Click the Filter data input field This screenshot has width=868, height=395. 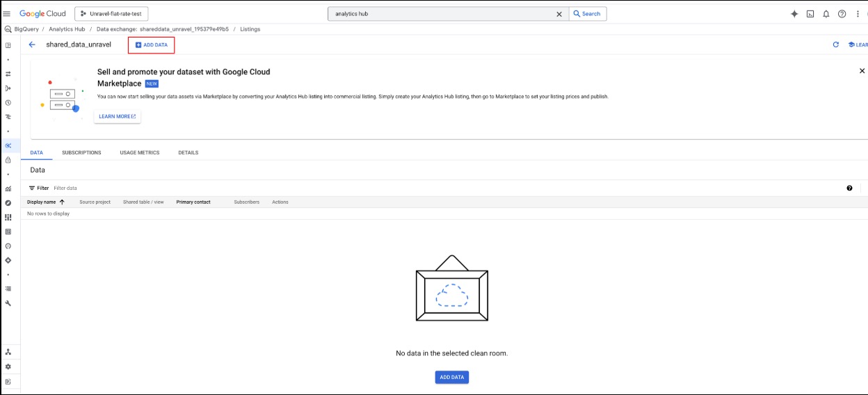pyautogui.click(x=97, y=188)
